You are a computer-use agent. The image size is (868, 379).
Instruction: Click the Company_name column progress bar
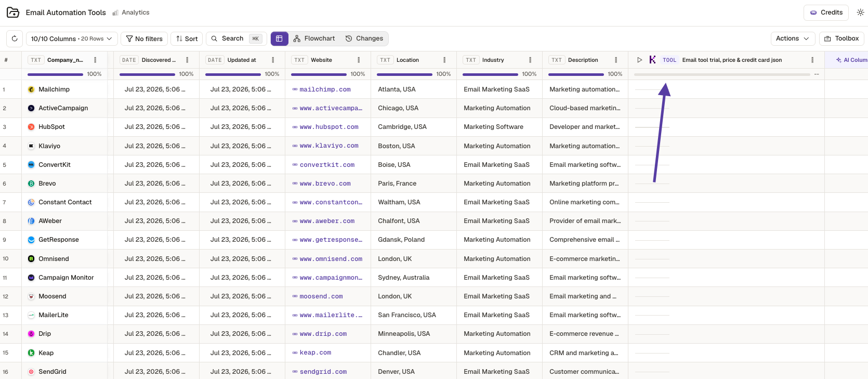pyautogui.click(x=55, y=74)
